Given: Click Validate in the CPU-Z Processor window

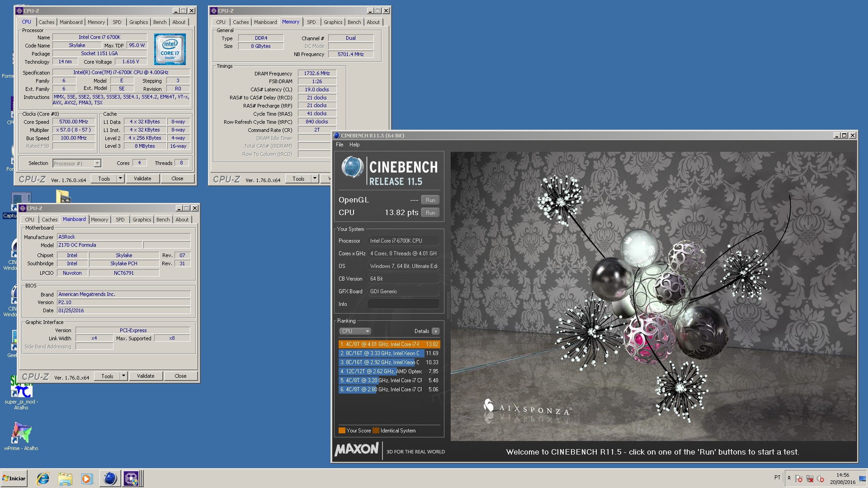Looking at the screenshot, I should (x=142, y=178).
